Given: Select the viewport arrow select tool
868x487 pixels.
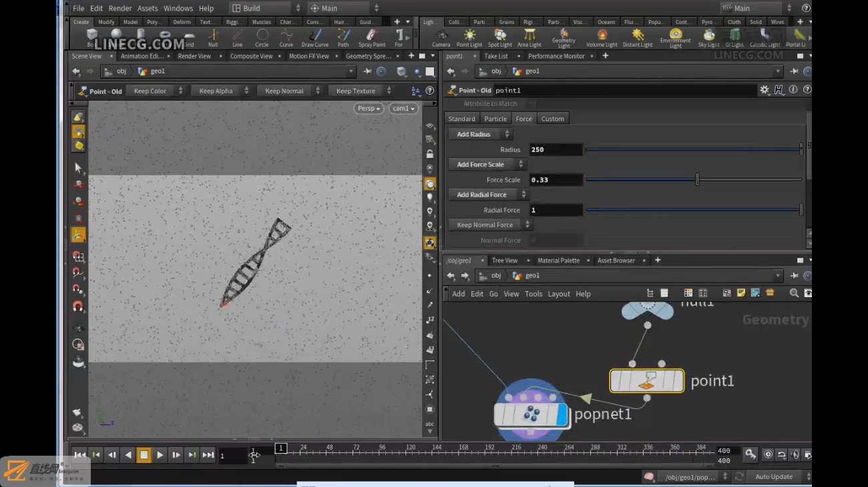Looking at the screenshot, I should [78, 168].
